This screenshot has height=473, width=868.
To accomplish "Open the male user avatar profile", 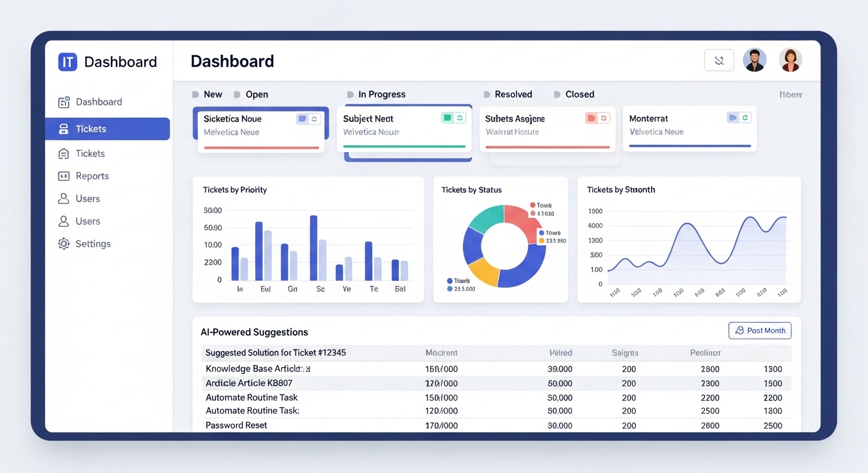I will 755,60.
